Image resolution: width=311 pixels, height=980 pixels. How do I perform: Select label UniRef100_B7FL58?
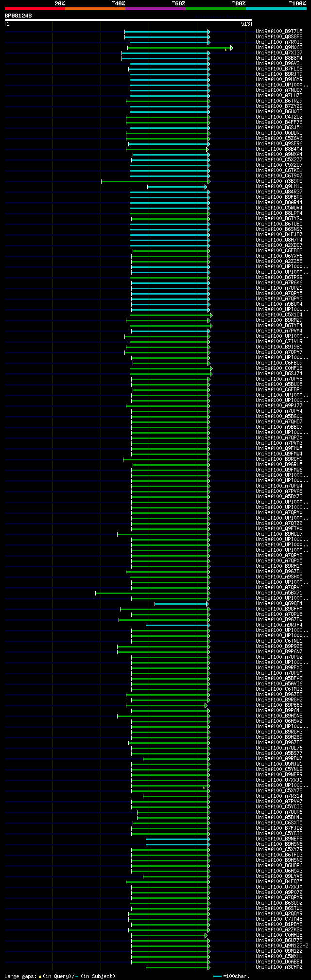click(x=279, y=69)
